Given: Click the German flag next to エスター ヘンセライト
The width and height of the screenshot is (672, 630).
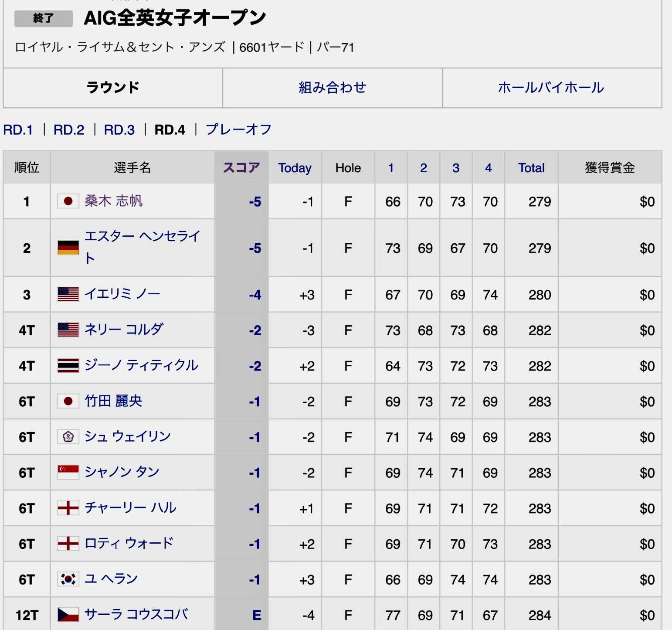Looking at the screenshot, I should click(x=68, y=248).
